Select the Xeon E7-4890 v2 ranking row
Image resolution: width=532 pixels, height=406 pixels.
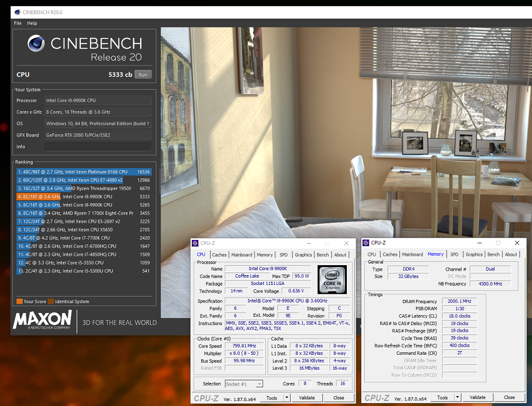pyautogui.click(x=84, y=180)
